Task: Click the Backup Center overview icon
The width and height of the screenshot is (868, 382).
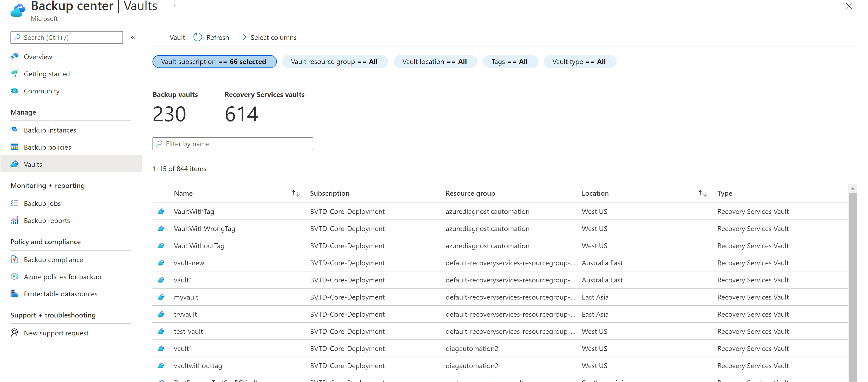Action: (14, 56)
